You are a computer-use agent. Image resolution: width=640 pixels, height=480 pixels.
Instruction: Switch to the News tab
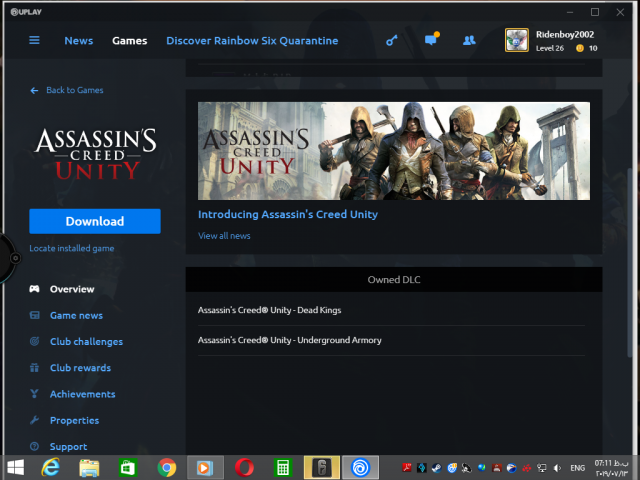point(79,40)
